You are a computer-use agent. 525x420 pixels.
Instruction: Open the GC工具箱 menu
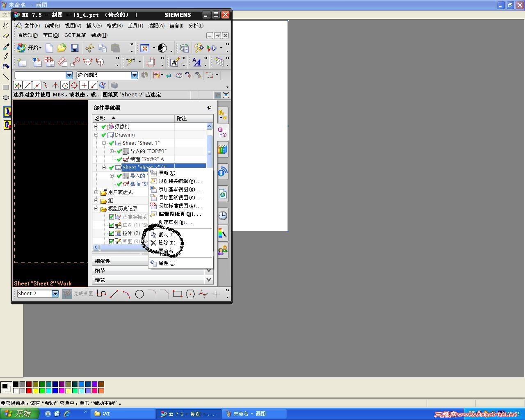point(75,35)
